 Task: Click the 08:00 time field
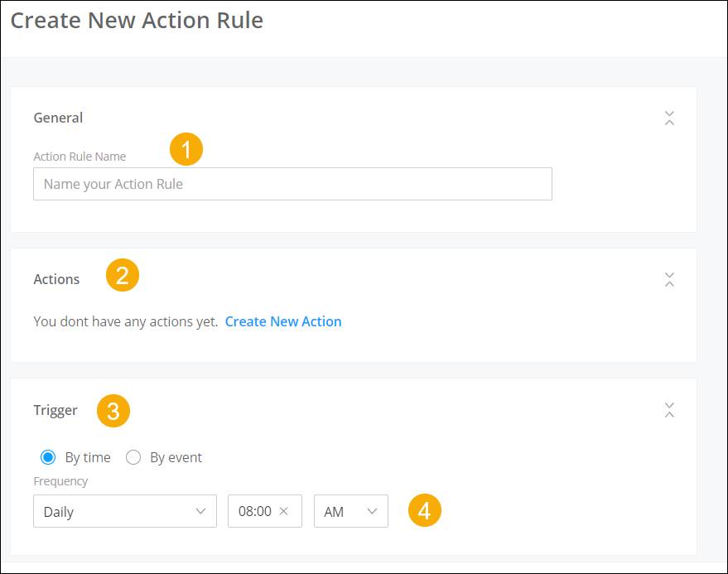point(265,511)
